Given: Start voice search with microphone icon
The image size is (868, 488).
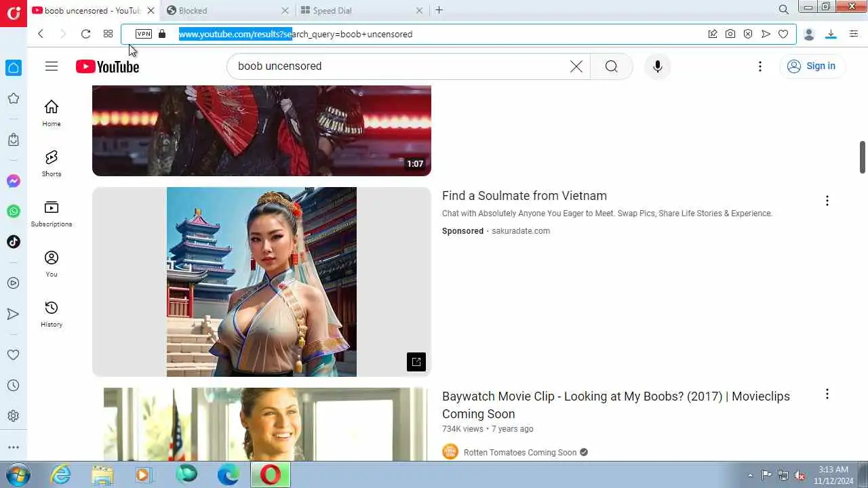Looking at the screenshot, I should click(x=657, y=66).
